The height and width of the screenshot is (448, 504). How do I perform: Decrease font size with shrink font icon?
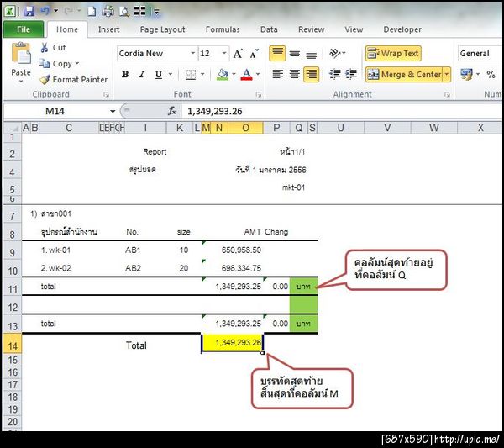coord(254,54)
